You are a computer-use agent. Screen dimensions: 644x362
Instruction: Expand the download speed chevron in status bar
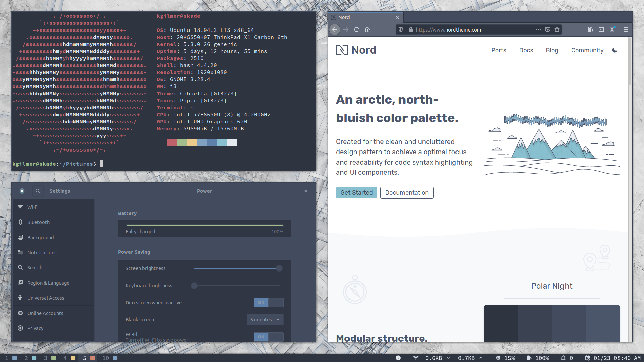coord(448,358)
